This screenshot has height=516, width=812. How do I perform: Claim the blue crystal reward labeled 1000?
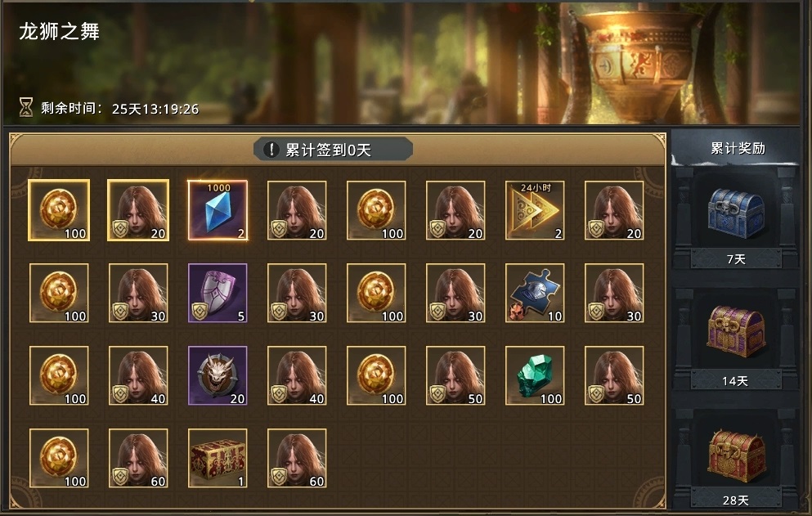[x=218, y=210]
